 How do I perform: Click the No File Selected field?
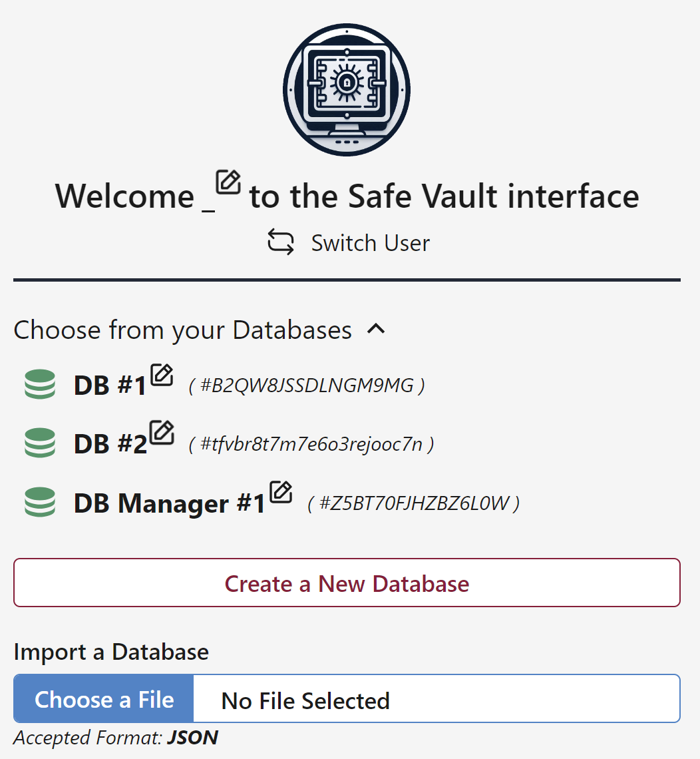tap(437, 699)
